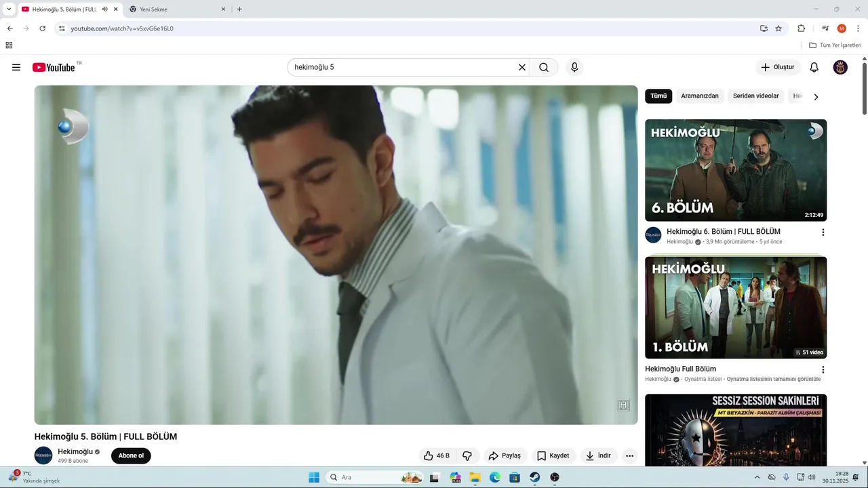Go to the YouTube home logo
The height and width of the screenshot is (488, 868).
[x=54, y=67]
